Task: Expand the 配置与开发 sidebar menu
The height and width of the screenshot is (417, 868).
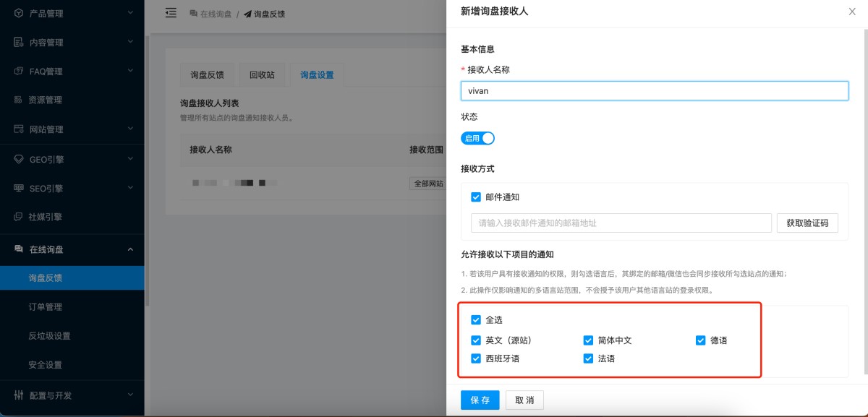Action: click(x=130, y=395)
